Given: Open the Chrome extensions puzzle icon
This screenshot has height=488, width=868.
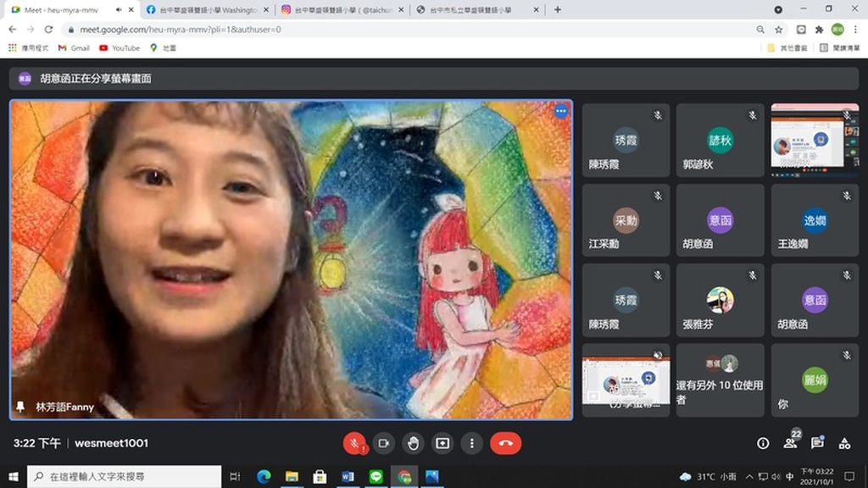Looking at the screenshot, I should pyautogui.click(x=820, y=30).
